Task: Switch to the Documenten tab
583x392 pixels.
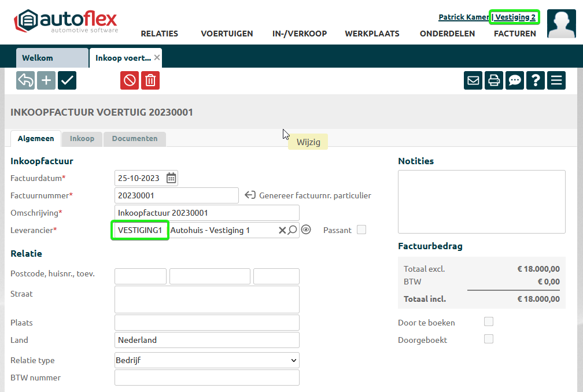Action: pyautogui.click(x=134, y=139)
